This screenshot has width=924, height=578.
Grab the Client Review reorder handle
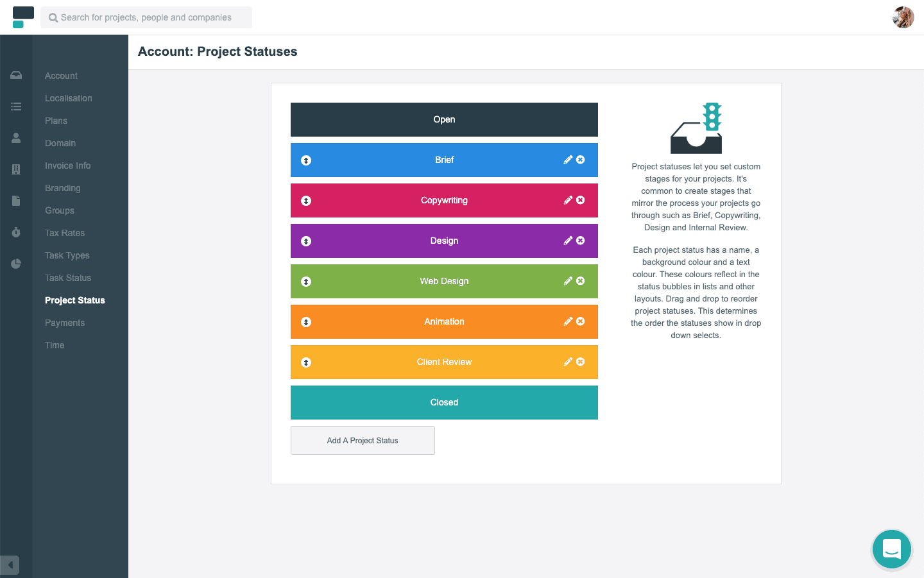tap(306, 362)
